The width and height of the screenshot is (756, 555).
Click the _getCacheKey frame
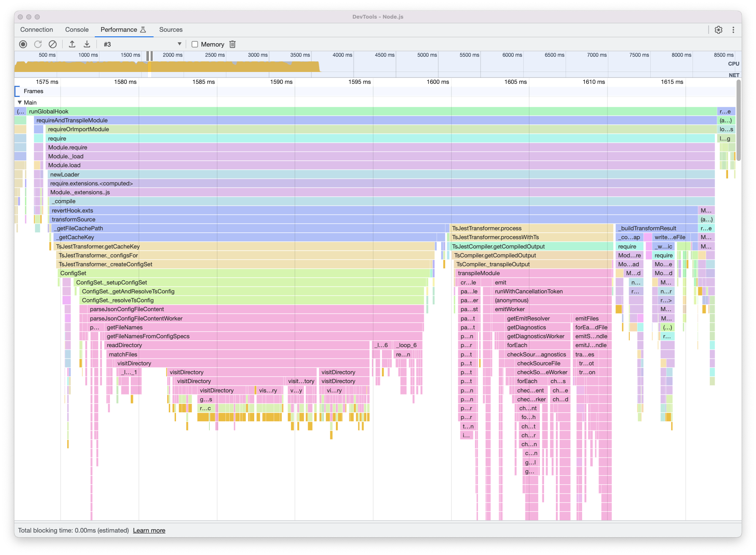click(x=249, y=237)
